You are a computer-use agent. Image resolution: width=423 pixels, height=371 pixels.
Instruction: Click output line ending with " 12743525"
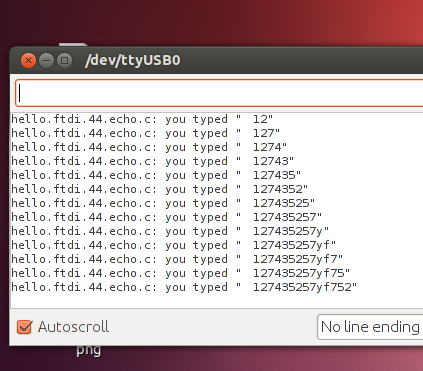point(163,203)
